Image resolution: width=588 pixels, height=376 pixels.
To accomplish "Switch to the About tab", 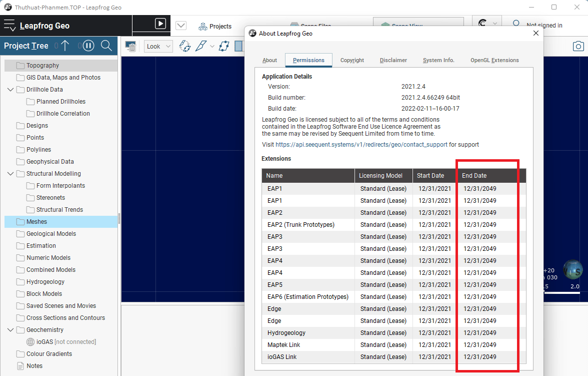I will pos(269,60).
